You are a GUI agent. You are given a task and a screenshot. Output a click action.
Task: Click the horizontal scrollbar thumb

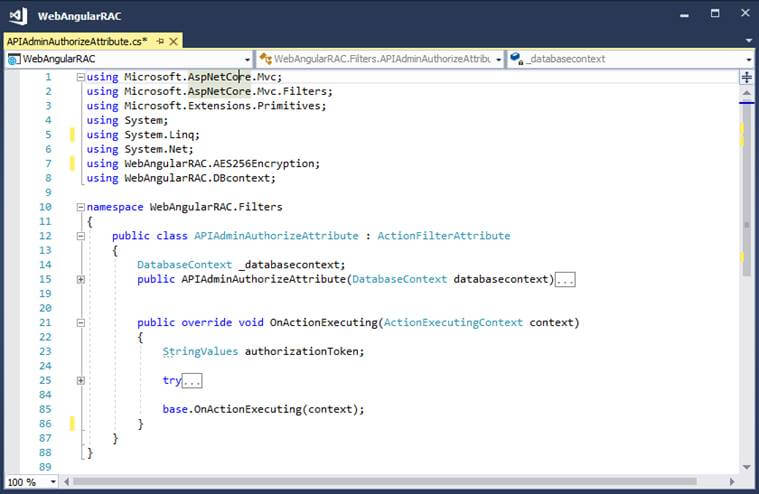pyautogui.click(x=385, y=481)
